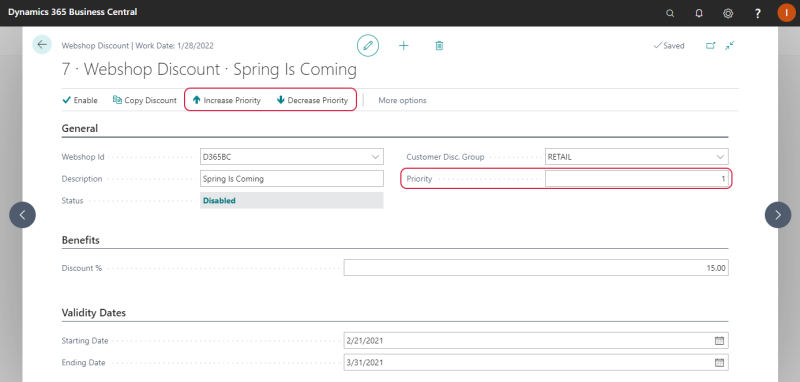Go to the next record arrow
The height and width of the screenshot is (382, 800).
point(778,215)
